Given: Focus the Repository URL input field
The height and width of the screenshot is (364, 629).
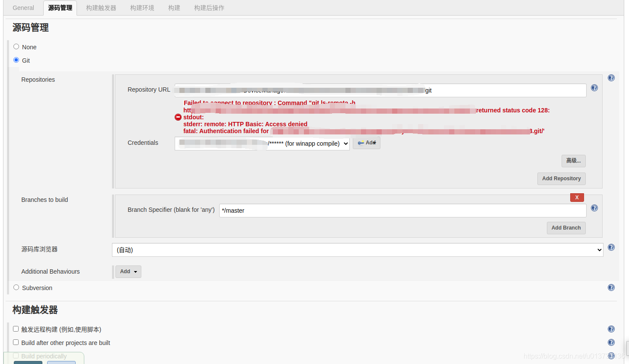Looking at the screenshot, I should (x=380, y=90).
